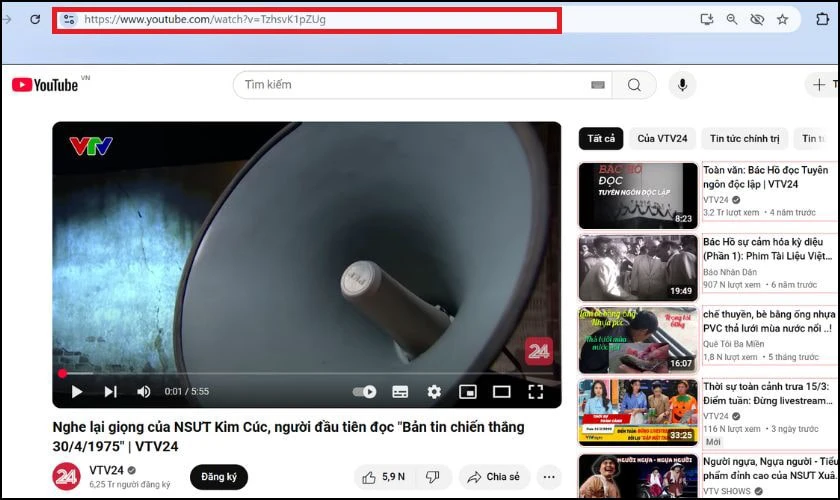Enter fullscreen mode
The height and width of the screenshot is (500, 840).
536,392
